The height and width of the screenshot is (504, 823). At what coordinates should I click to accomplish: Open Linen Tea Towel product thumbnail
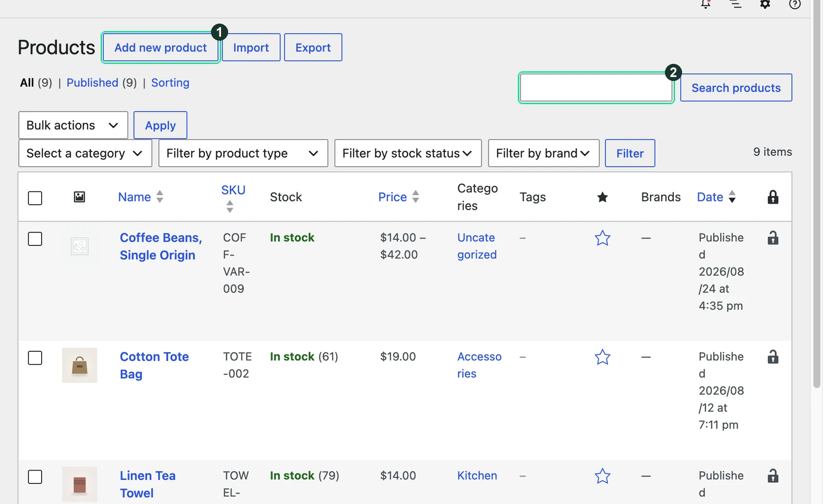pos(80,484)
